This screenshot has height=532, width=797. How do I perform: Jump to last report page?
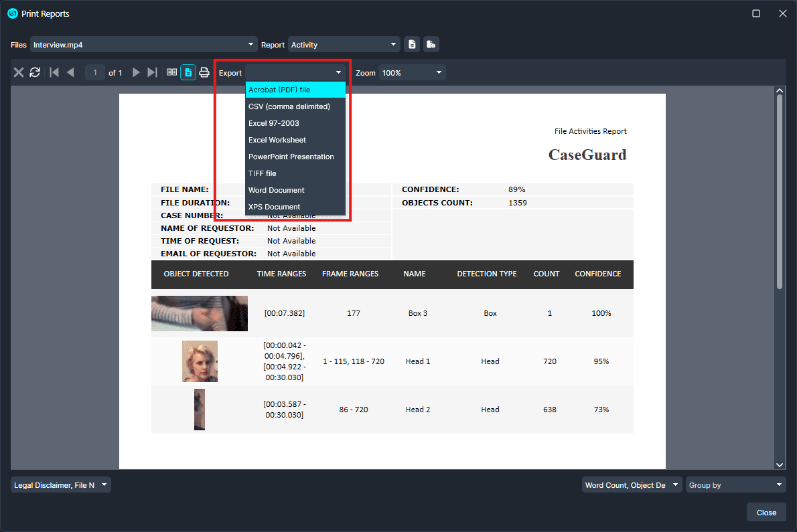click(x=152, y=72)
